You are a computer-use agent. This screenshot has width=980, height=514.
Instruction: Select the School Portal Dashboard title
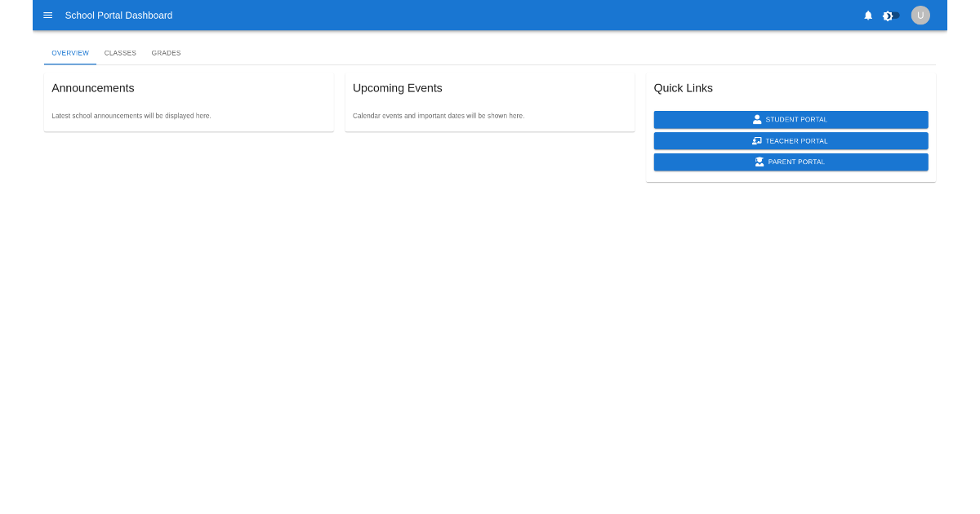[x=118, y=15]
